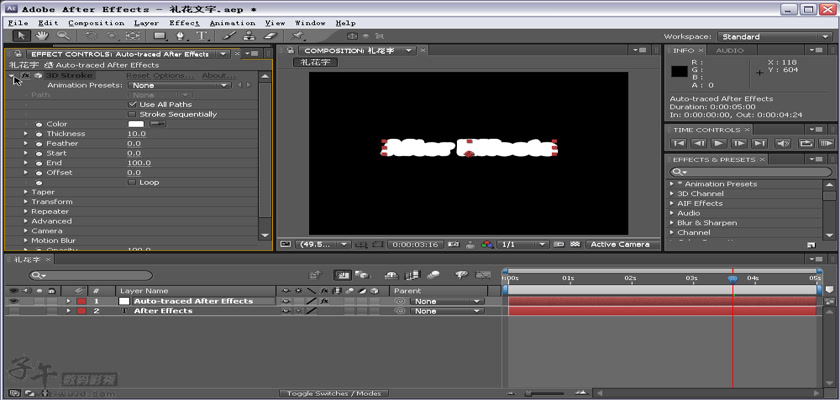Select the Horizontal Type tool
Viewport: 840px width, 400px height.
[x=201, y=36]
